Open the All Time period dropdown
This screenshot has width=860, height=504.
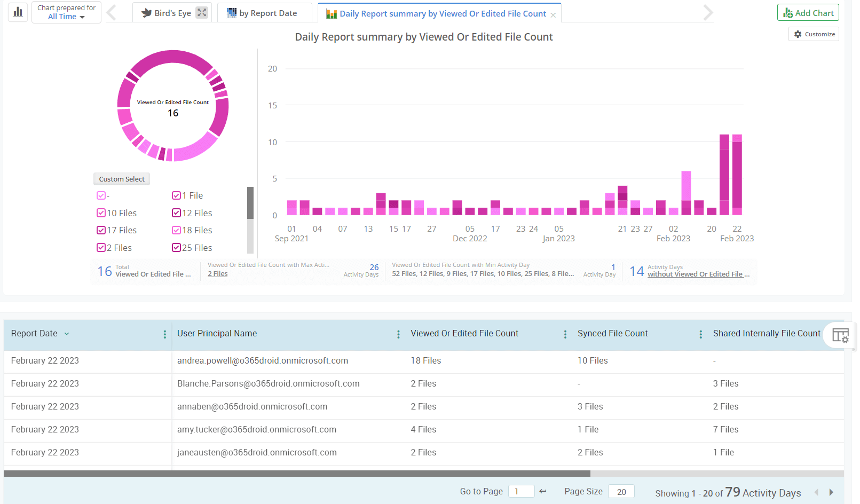(x=65, y=16)
